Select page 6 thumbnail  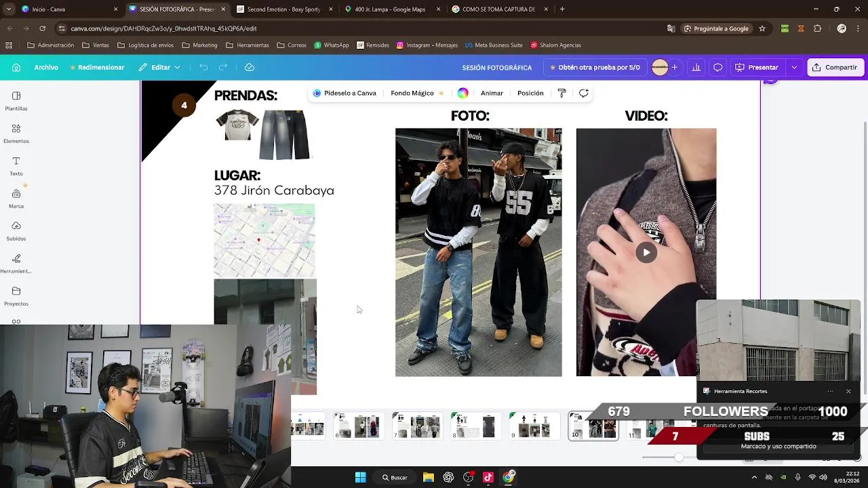point(358,426)
